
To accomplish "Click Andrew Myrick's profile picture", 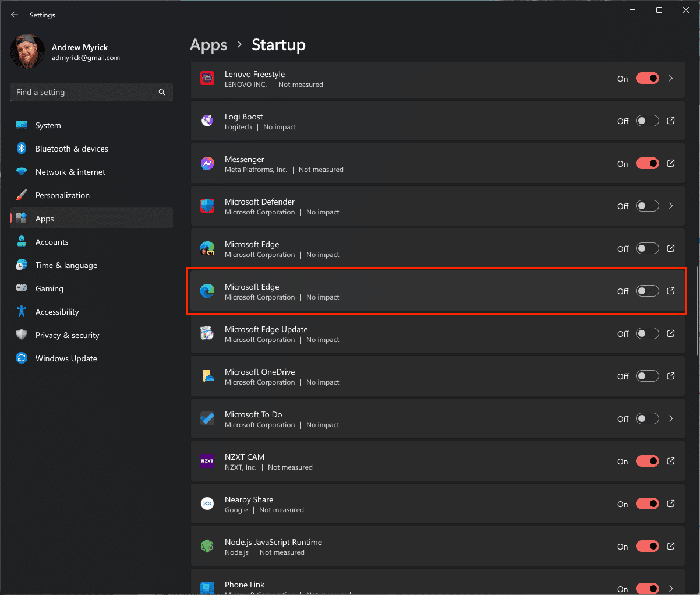I will coord(27,52).
